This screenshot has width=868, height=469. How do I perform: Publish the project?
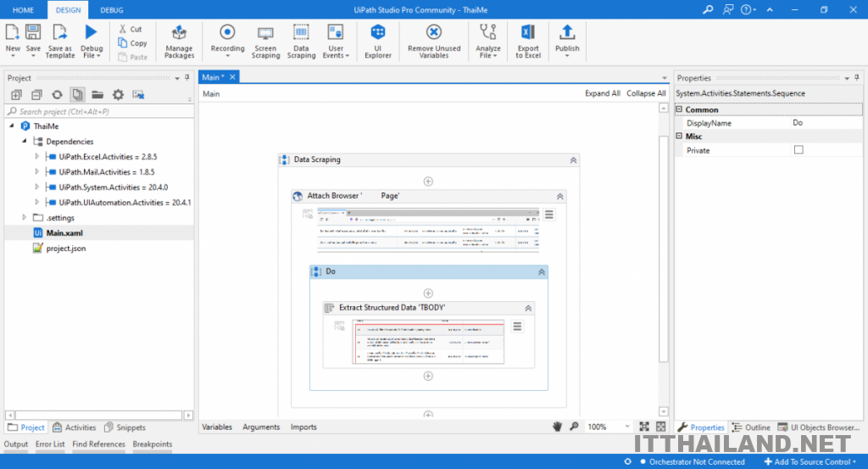point(567,39)
